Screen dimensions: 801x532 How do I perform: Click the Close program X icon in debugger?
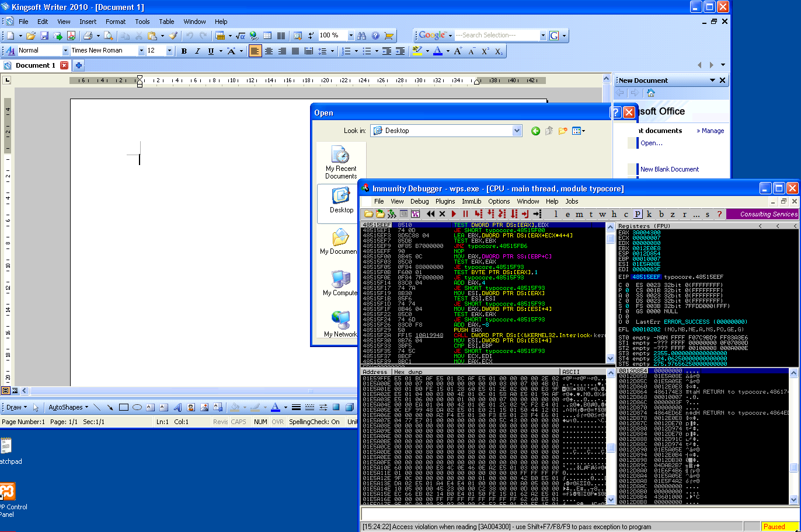pyautogui.click(x=442, y=214)
